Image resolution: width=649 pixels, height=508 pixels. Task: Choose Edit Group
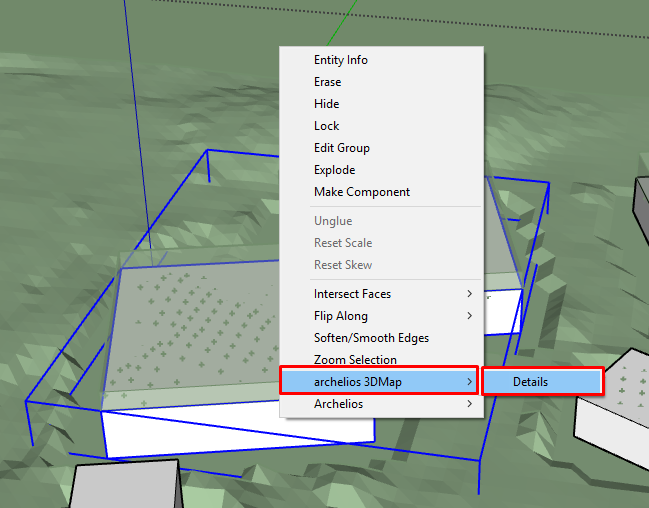(381, 148)
